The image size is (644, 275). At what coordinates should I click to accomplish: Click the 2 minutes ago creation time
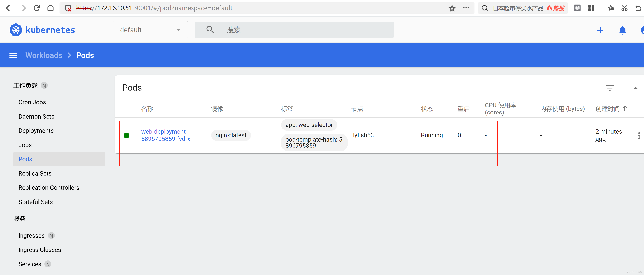609,135
